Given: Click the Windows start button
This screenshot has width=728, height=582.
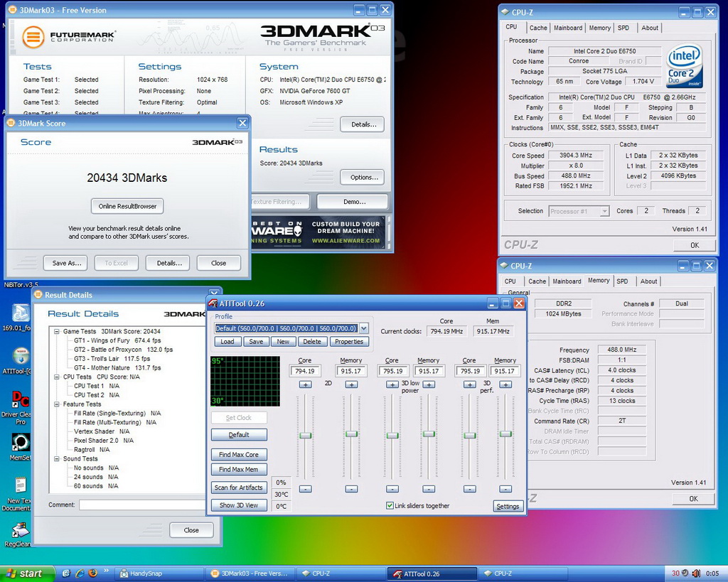Looking at the screenshot, I should tap(28, 573).
